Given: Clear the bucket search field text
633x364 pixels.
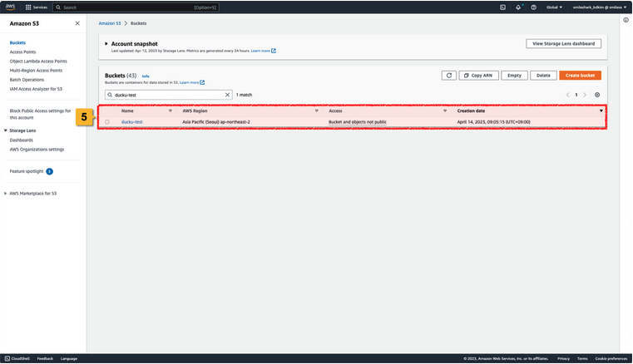Looking at the screenshot, I should (x=228, y=95).
